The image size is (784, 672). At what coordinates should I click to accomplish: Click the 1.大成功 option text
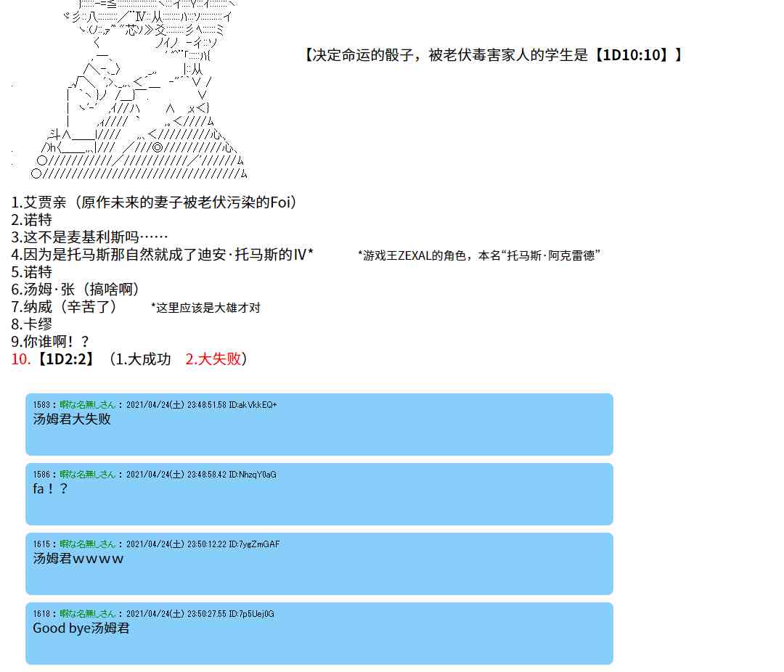point(143,358)
